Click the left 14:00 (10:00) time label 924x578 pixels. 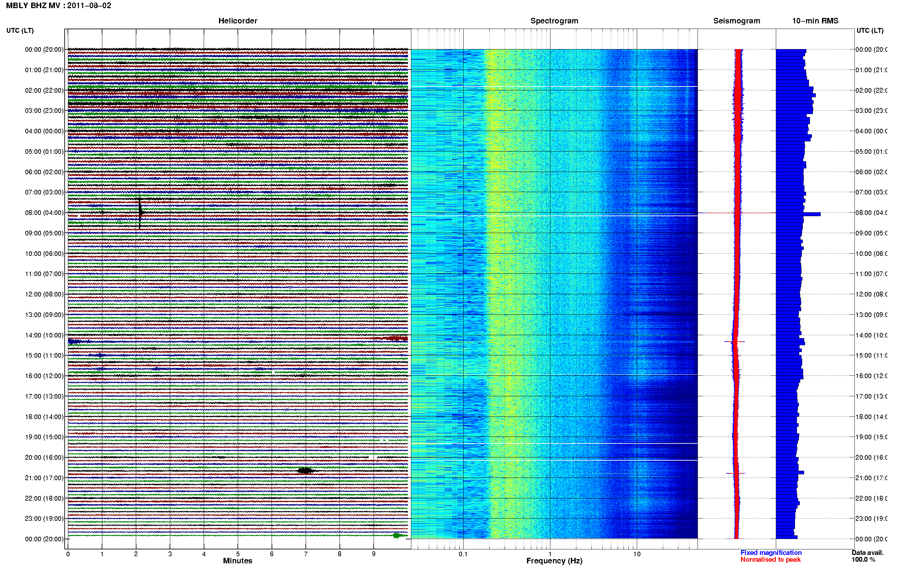pos(44,335)
